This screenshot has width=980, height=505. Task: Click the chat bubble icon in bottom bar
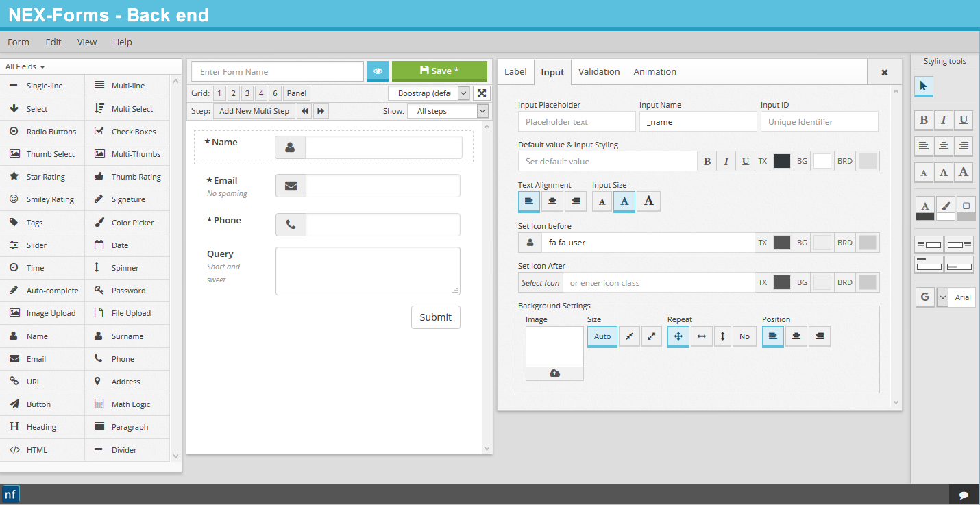964,495
